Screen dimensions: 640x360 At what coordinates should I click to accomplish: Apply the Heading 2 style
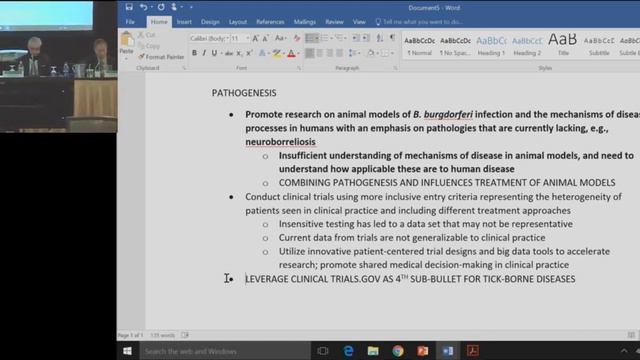pyautogui.click(x=527, y=46)
